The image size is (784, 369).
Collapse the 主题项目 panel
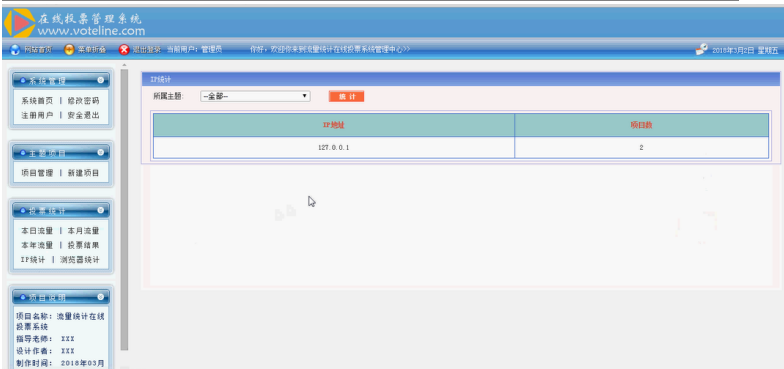tap(100, 152)
